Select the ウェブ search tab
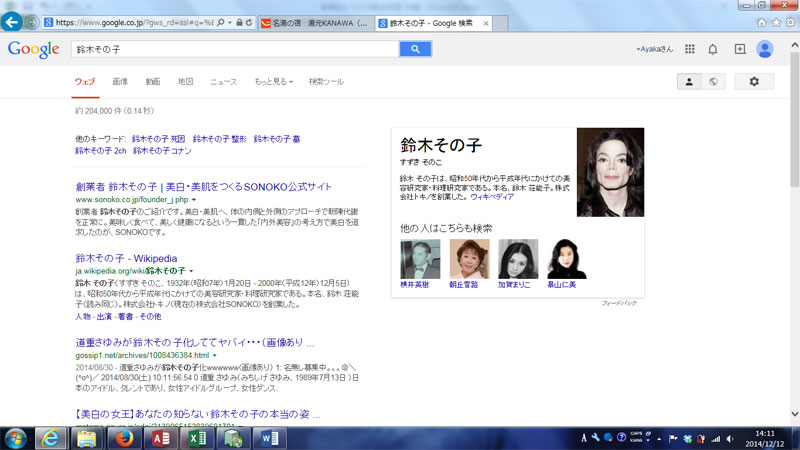This screenshot has height=450, width=800. click(85, 82)
